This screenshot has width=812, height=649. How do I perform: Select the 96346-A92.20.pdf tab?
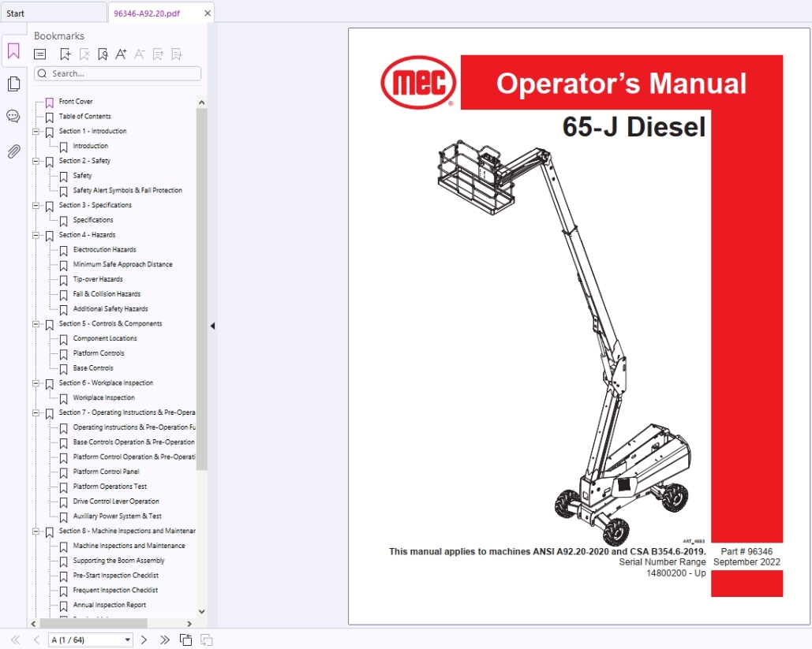147,13
